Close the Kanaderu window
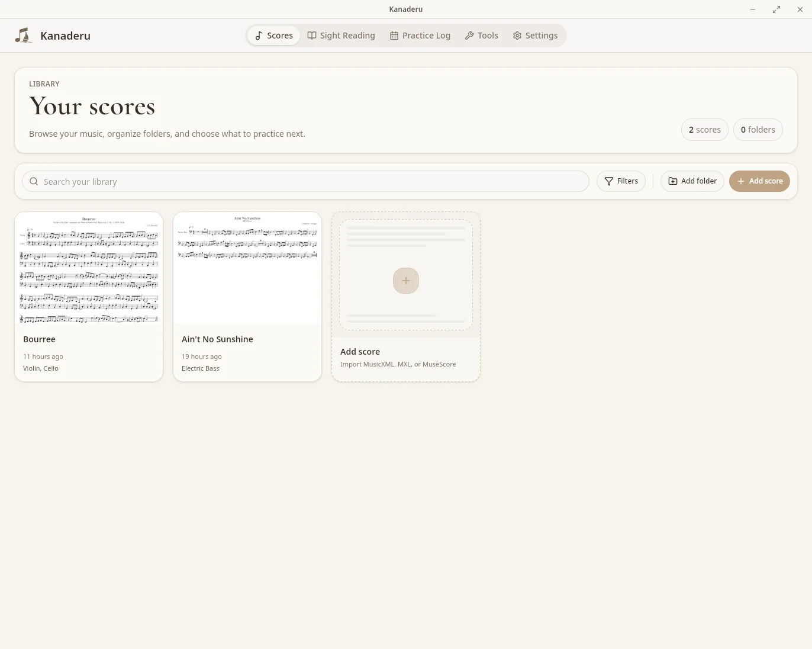 [800, 9]
